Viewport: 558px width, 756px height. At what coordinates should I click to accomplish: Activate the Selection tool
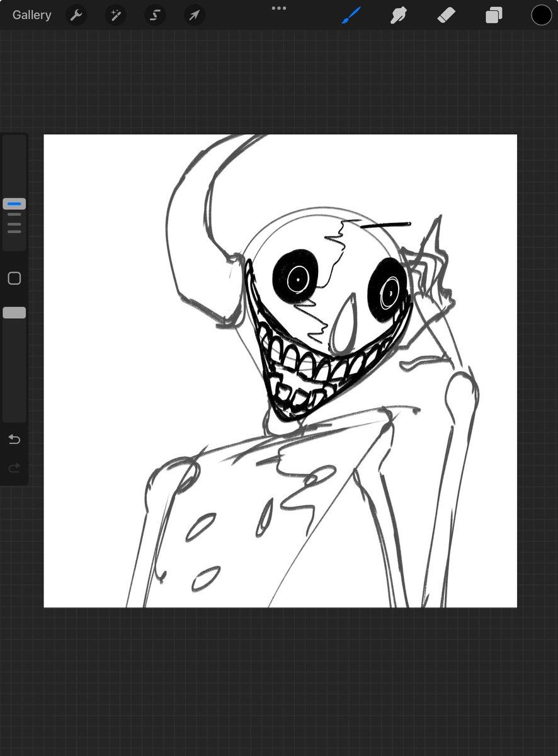point(155,15)
